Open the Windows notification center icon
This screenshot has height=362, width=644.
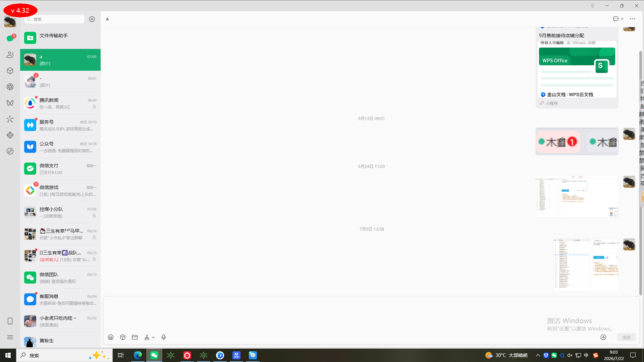(633, 355)
